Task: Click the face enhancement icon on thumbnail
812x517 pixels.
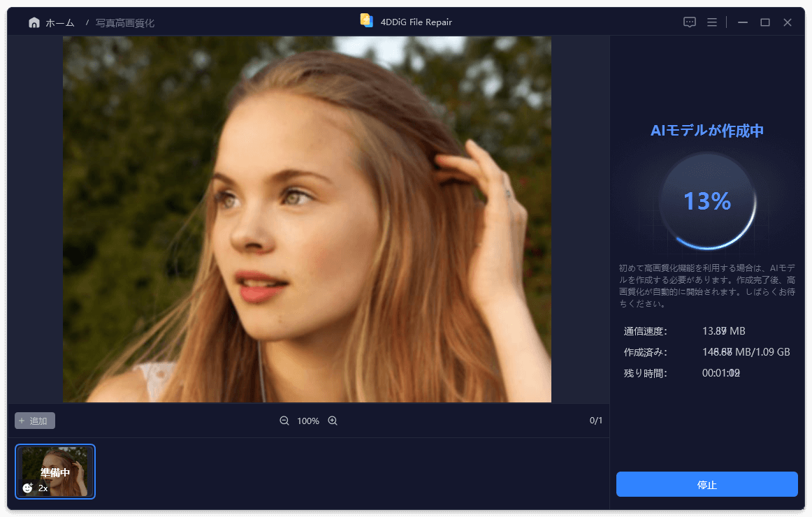Action: (x=27, y=488)
